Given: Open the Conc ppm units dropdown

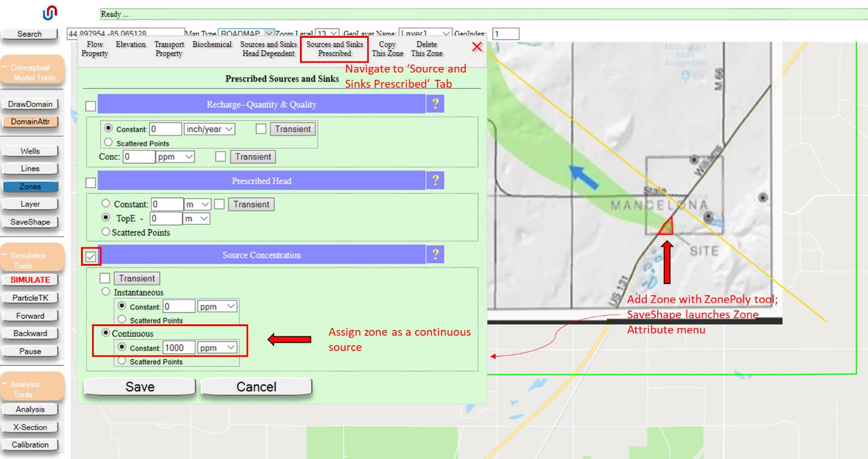Looking at the screenshot, I should pos(175,157).
